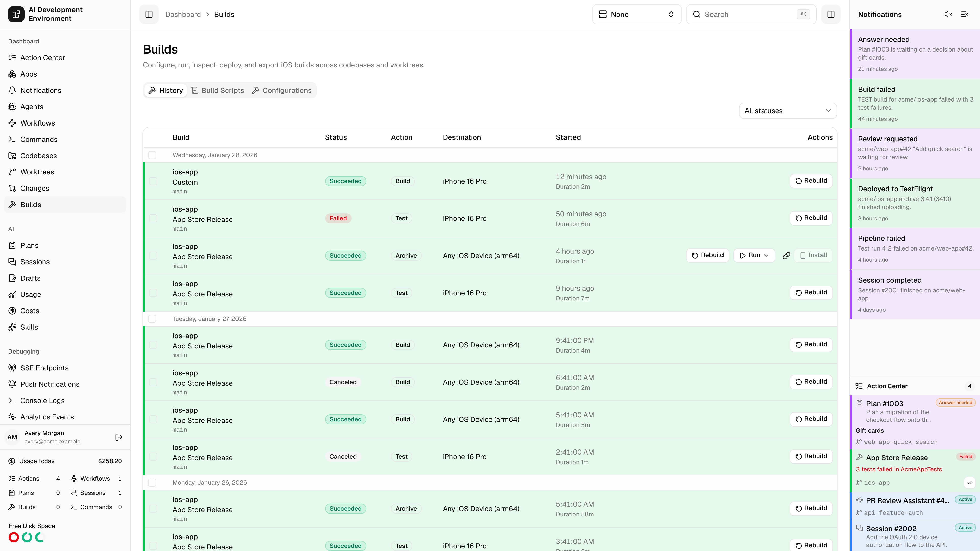Switch to the History tab

166,91
